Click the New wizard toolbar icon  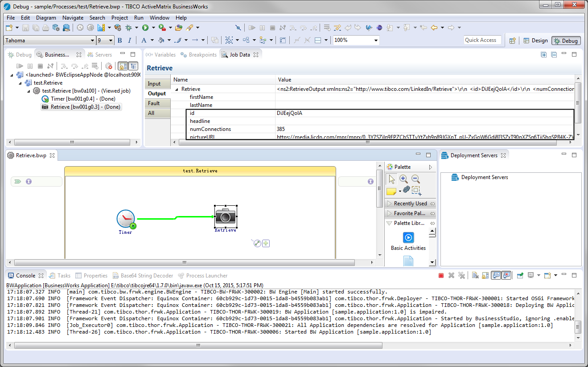[9, 28]
